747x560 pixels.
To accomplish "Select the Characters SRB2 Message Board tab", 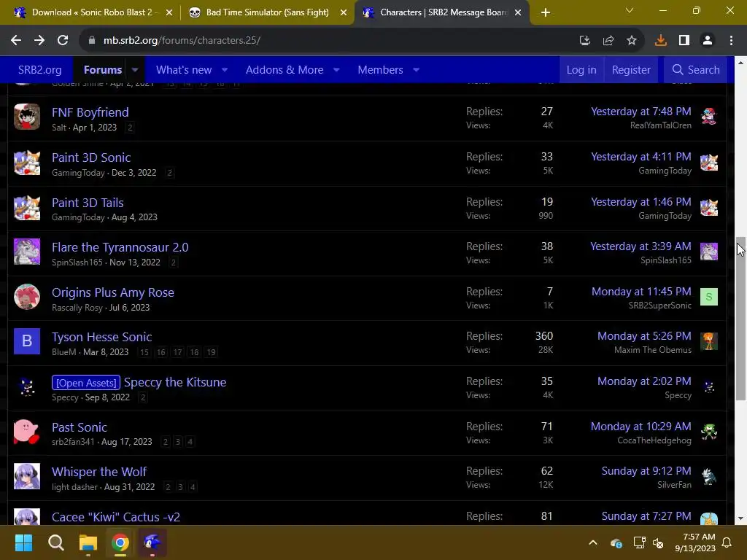I will [x=441, y=12].
